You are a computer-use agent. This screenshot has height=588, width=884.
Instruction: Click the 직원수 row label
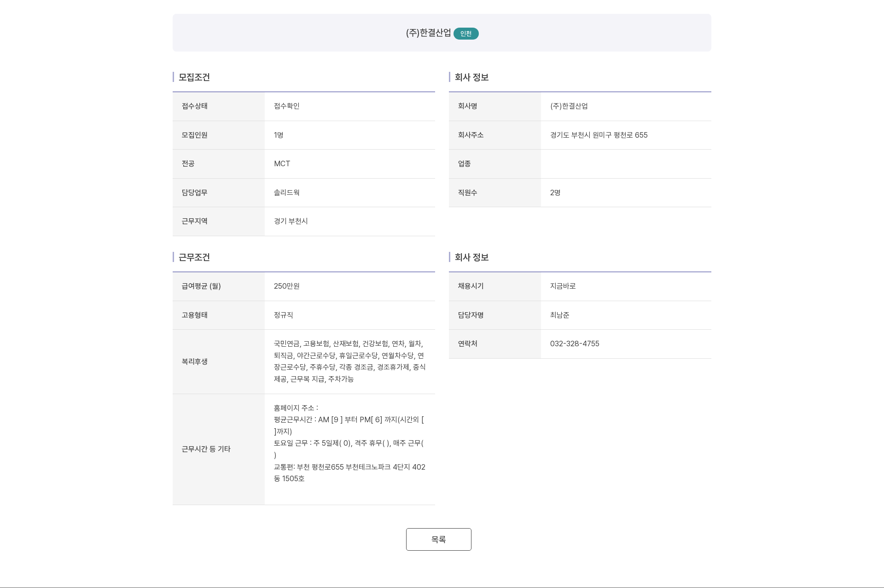468,192
